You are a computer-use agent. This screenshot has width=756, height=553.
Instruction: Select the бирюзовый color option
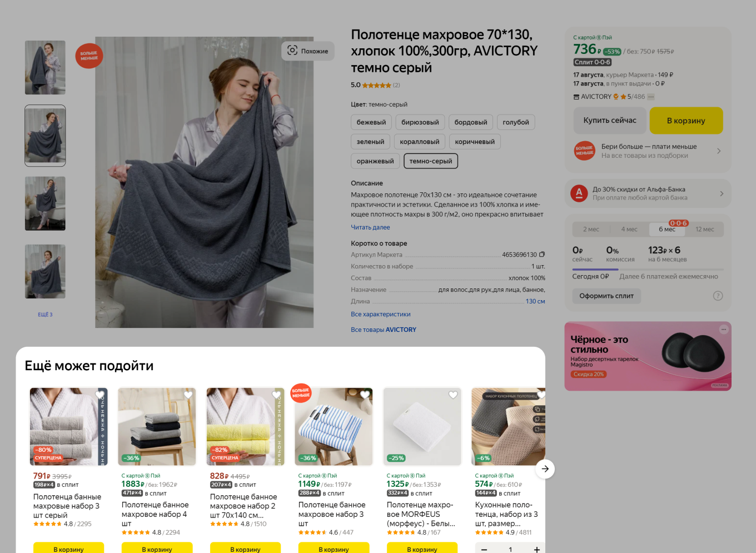point(420,122)
